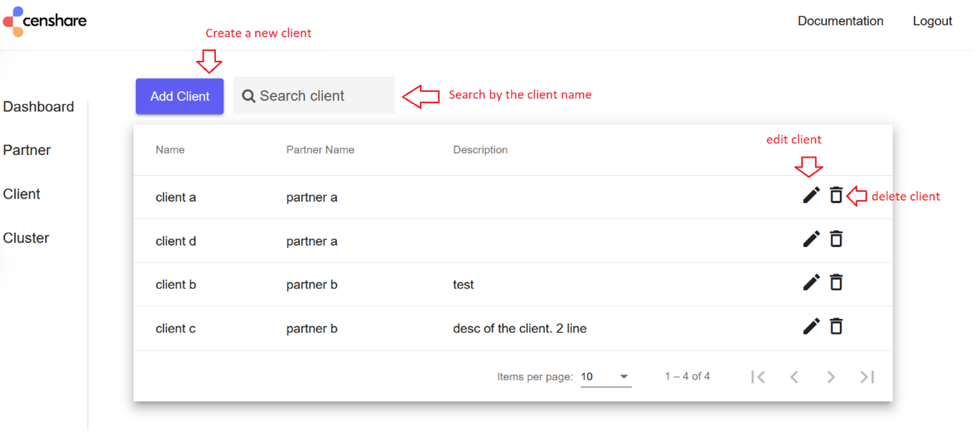Edit client b with pencil icon
Image resolution: width=980 pixels, height=441 pixels.
pyautogui.click(x=811, y=282)
